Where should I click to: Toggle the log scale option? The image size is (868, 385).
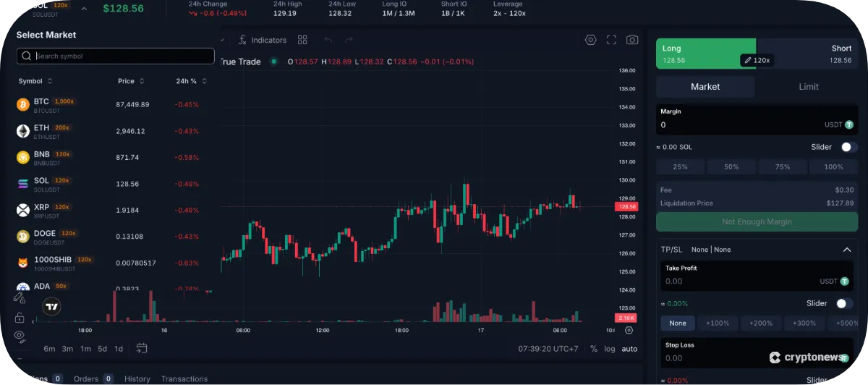pos(610,349)
